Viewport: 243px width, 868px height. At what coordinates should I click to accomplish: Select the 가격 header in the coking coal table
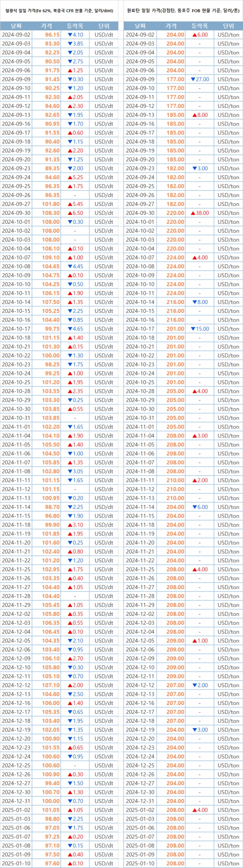coord(171,26)
